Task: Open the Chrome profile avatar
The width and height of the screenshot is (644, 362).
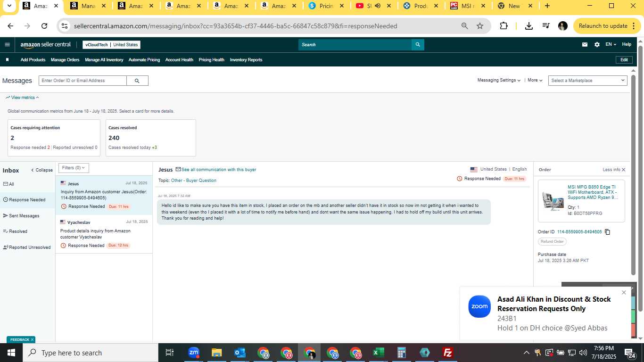Action: [x=563, y=26]
